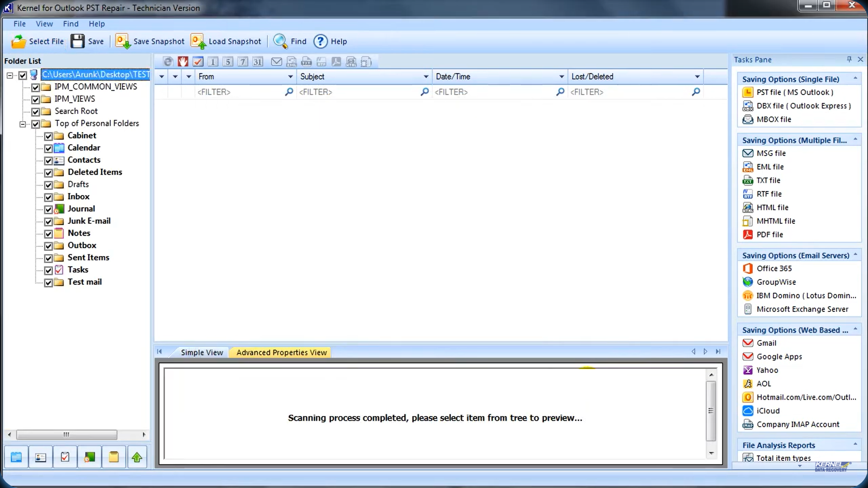Open the From column dropdown arrow
Screen dimensions: 868x488
[x=290, y=77]
